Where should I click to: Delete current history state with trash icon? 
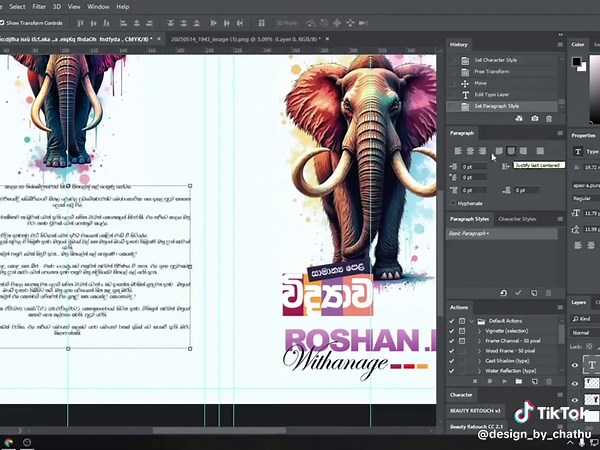click(x=549, y=119)
